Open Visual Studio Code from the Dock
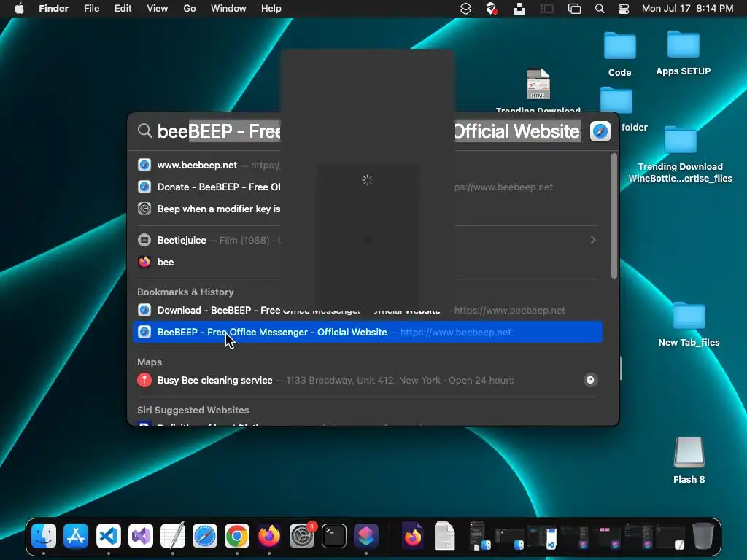Viewport: 747px width, 560px height. coord(109,536)
